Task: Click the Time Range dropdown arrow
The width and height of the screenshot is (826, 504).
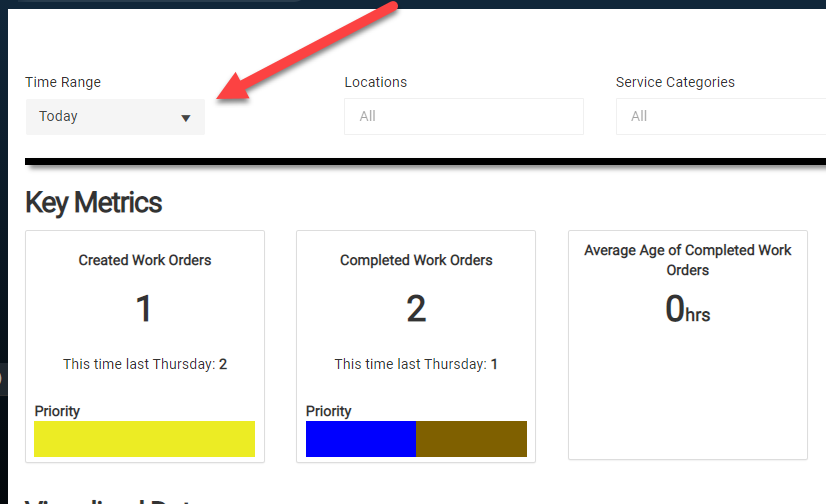Action: tap(185, 118)
